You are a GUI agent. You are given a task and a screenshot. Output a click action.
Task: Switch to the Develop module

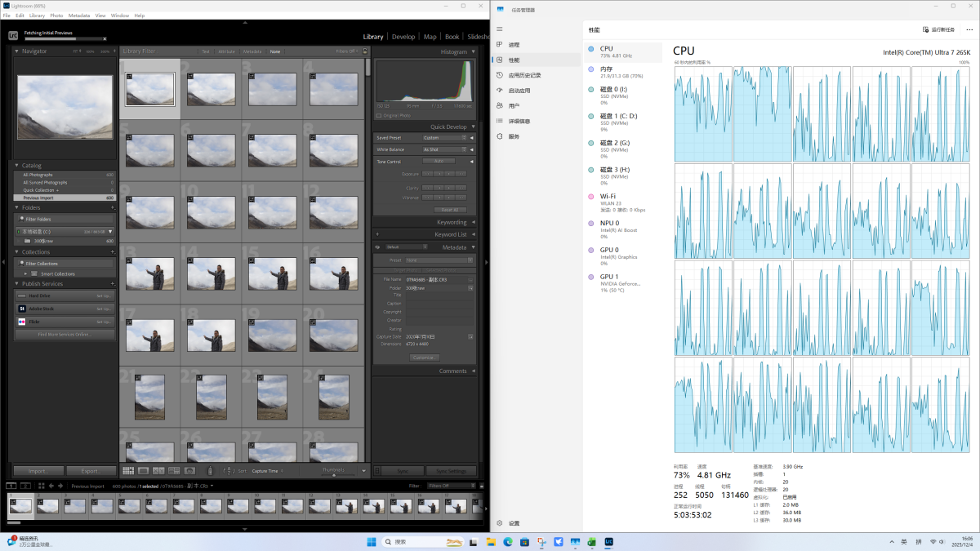click(x=403, y=37)
